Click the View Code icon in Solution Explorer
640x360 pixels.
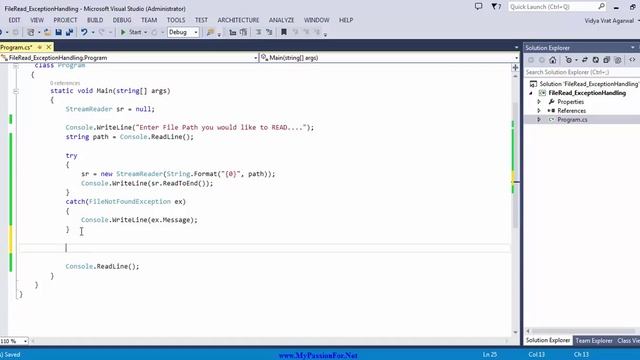coord(632,60)
